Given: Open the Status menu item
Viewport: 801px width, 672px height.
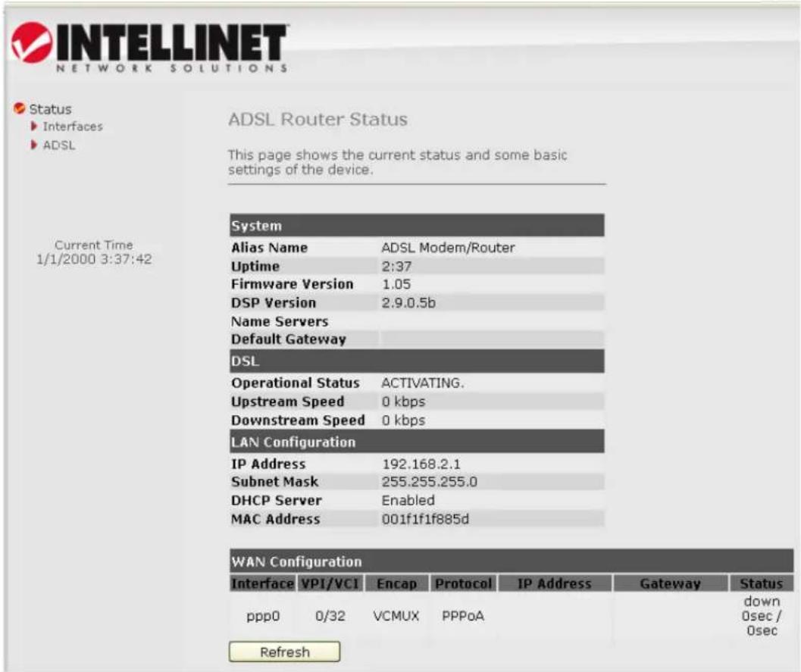Looking at the screenshot, I should pos(50,109).
